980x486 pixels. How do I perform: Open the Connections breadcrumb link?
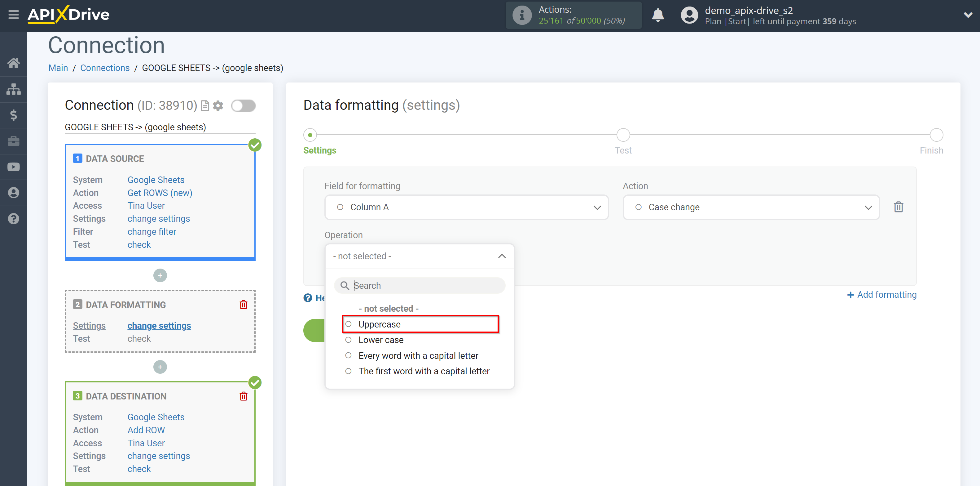105,68
